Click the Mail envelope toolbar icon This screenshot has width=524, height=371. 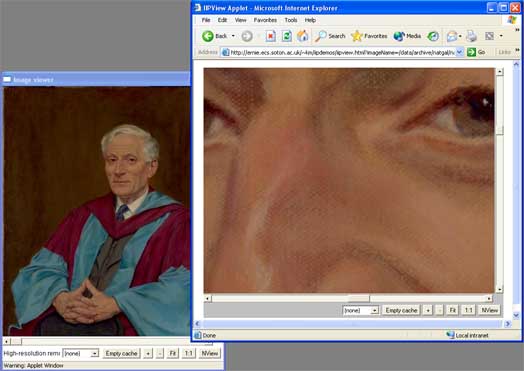tap(452, 36)
